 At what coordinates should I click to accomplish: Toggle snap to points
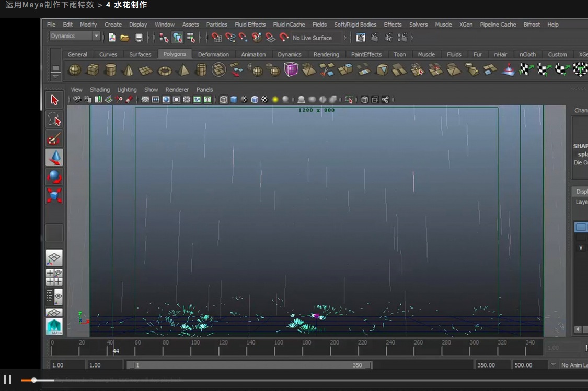pyautogui.click(x=244, y=38)
